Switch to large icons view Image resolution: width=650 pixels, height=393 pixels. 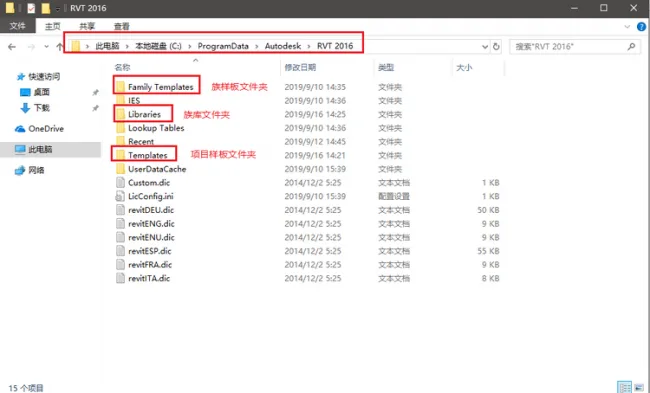point(639,387)
